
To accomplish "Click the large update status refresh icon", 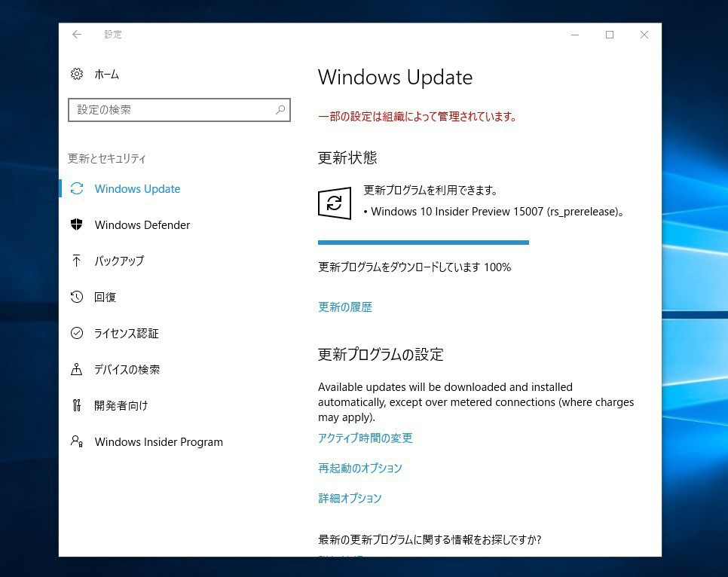I will point(335,203).
